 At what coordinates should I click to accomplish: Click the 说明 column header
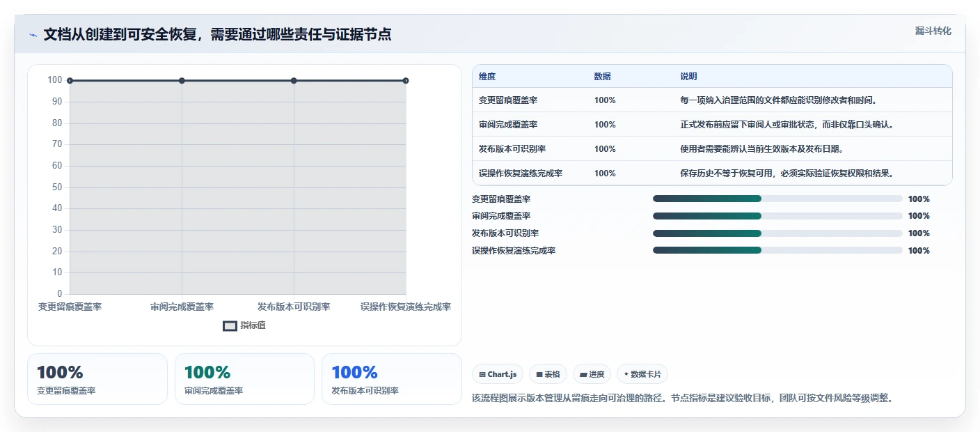click(689, 77)
